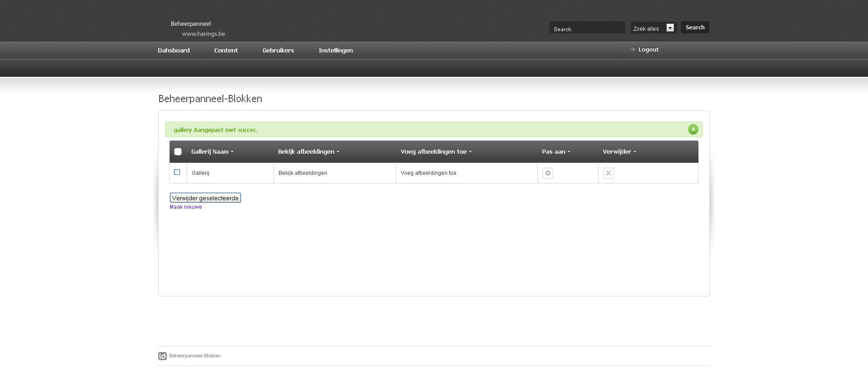Go to Dahsboard
The width and height of the screenshot is (868, 390).
[x=174, y=50]
